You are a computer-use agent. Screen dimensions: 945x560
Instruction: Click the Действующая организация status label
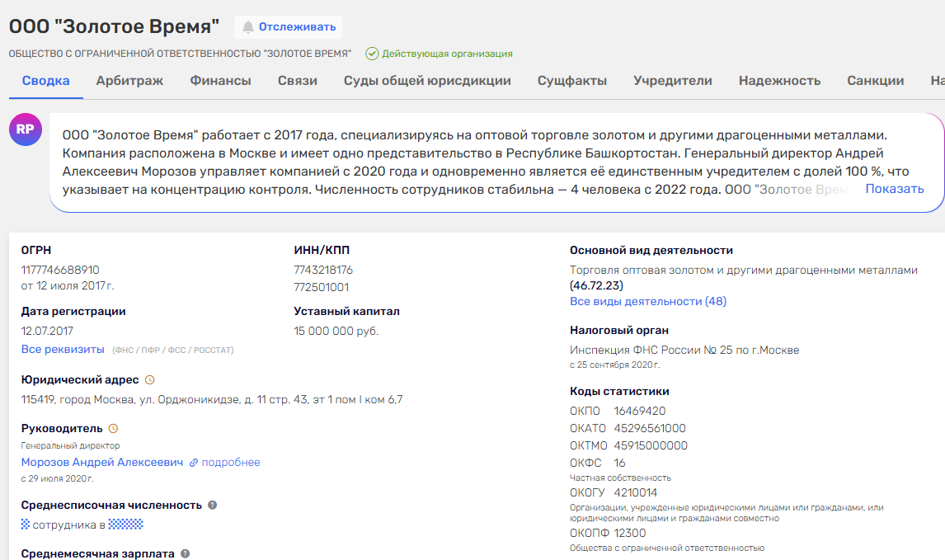(447, 54)
